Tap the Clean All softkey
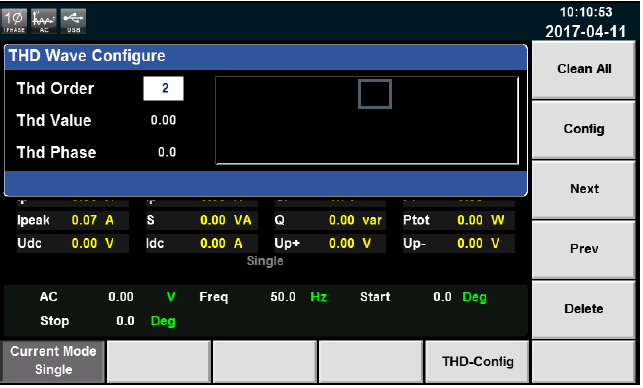This screenshot has height=388, width=643. click(584, 70)
